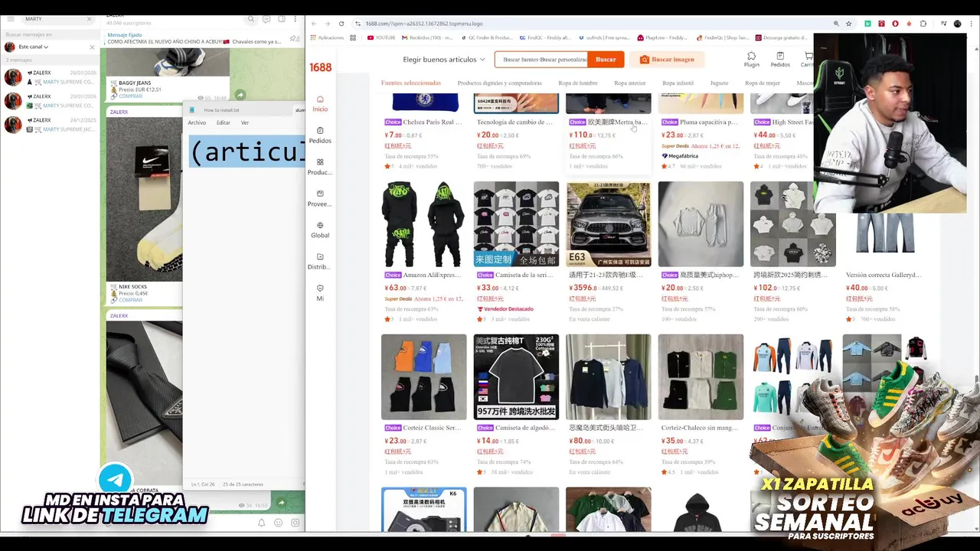The image size is (980, 551).
Task: Select the 'Juguete' category tab
Action: point(719,83)
